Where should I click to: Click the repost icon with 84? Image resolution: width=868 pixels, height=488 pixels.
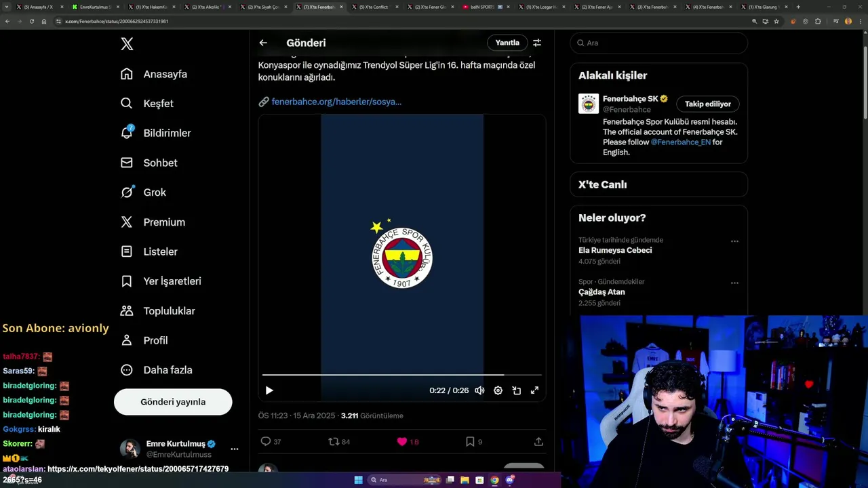[x=334, y=441]
